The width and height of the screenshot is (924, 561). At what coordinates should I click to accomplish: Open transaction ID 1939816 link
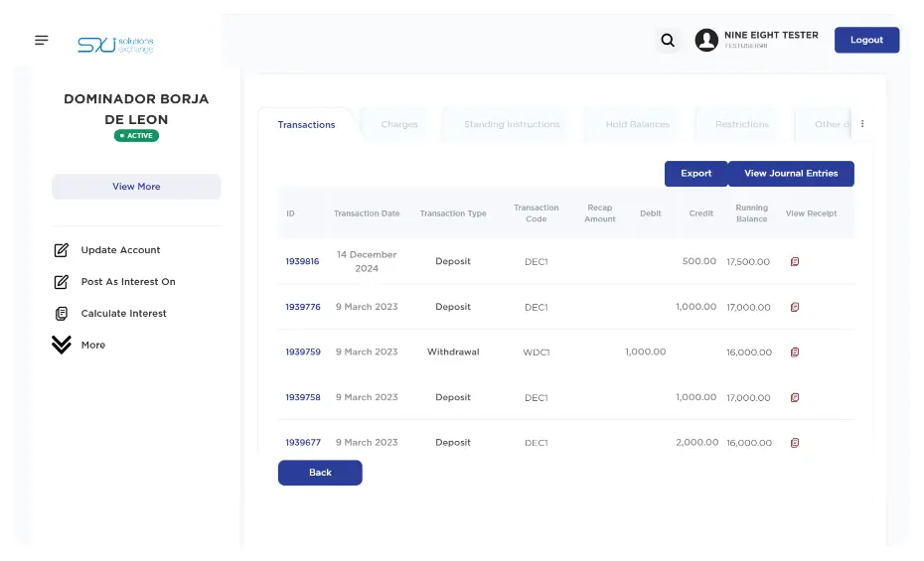pyautogui.click(x=302, y=262)
